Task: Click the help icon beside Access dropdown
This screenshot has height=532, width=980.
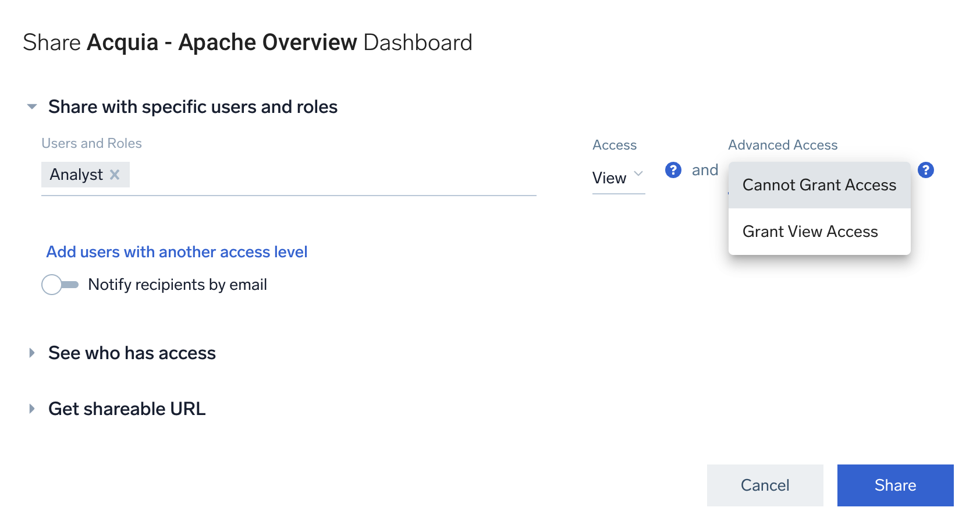Action: click(x=673, y=170)
